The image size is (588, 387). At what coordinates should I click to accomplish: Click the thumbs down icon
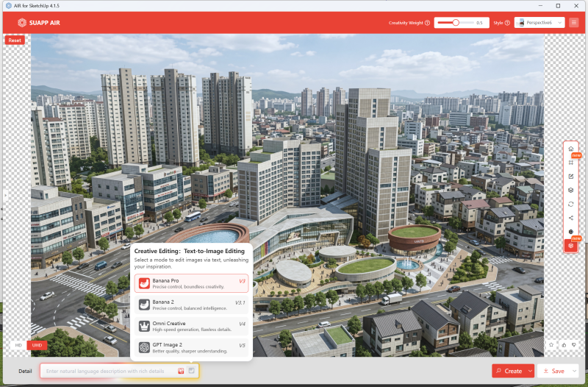tap(574, 344)
